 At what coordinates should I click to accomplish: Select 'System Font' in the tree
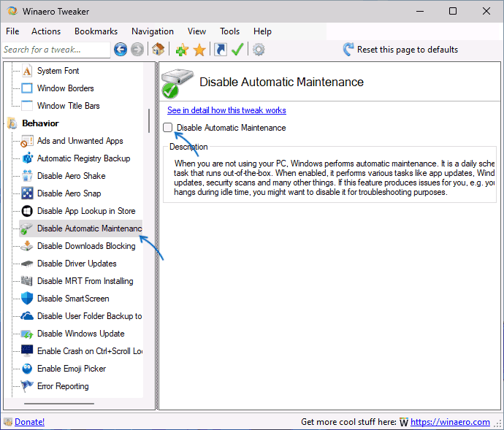pos(58,71)
